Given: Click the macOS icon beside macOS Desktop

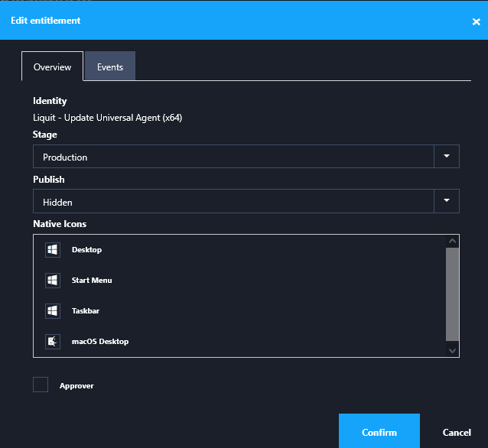Looking at the screenshot, I should click(53, 342).
